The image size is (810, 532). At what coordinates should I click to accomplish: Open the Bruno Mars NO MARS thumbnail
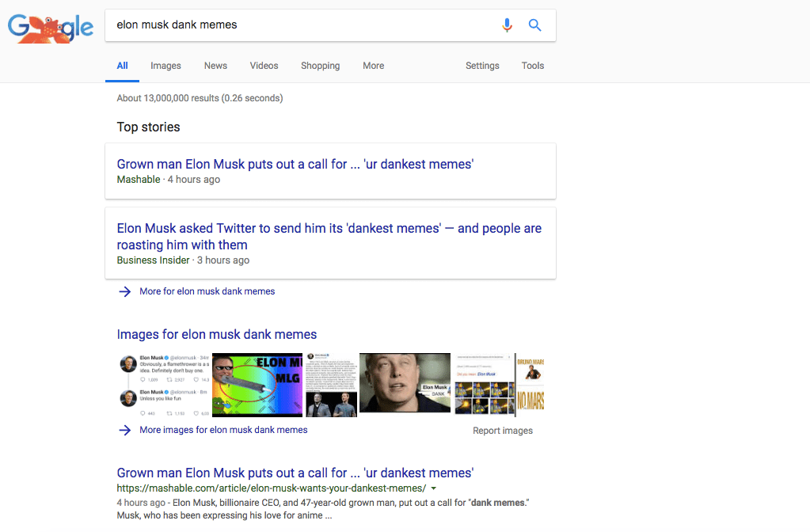[x=530, y=385]
